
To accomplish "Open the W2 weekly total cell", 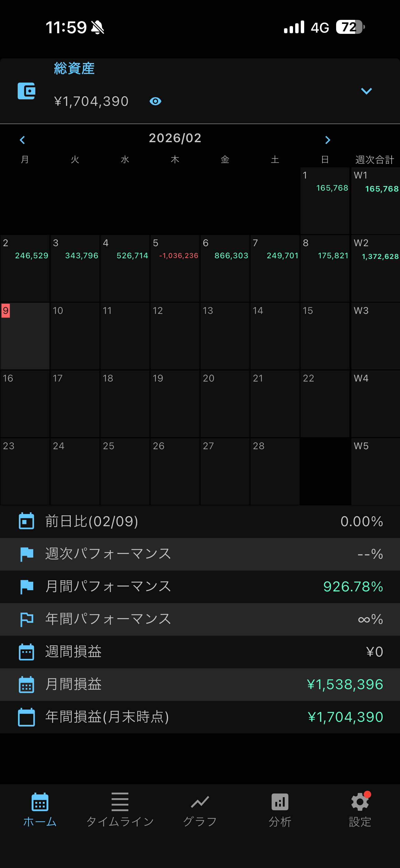I will pyautogui.click(x=375, y=268).
